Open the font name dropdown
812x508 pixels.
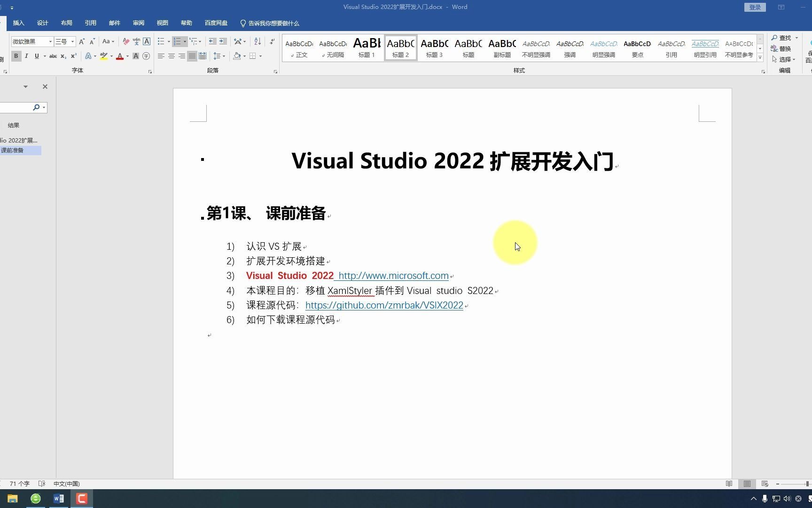click(50, 41)
